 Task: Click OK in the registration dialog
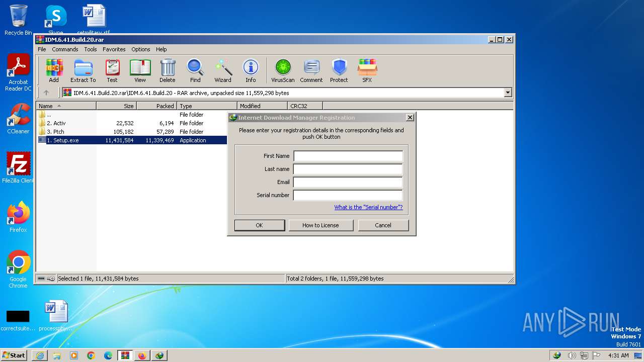tap(259, 225)
